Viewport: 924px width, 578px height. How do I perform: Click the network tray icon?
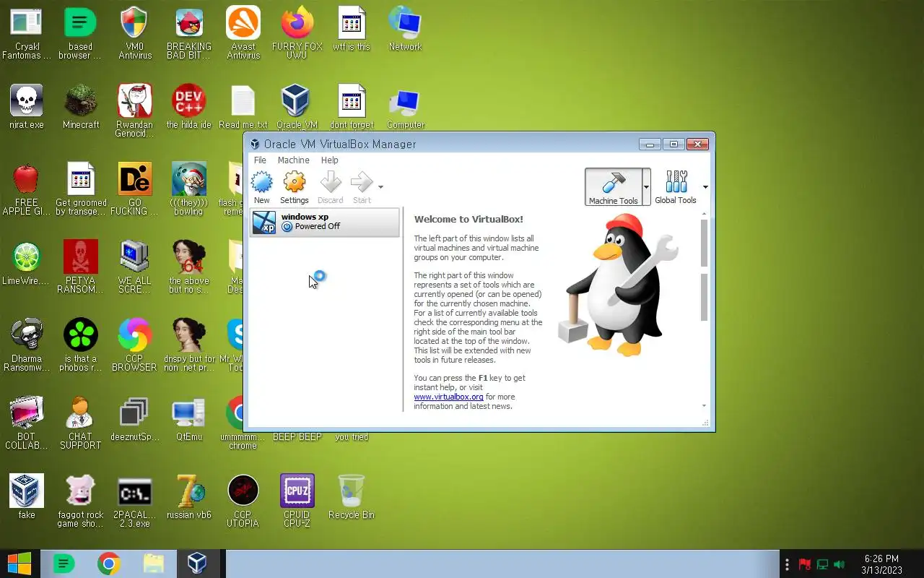(821, 564)
